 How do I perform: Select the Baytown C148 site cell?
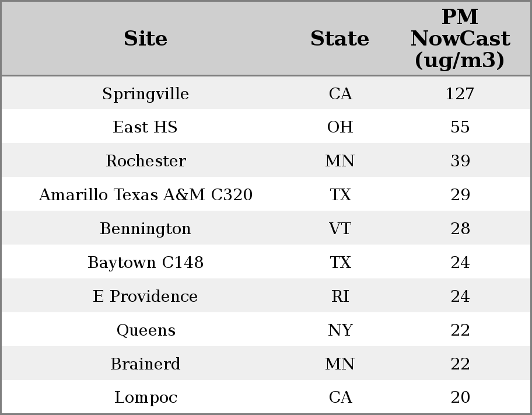point(145,263)
